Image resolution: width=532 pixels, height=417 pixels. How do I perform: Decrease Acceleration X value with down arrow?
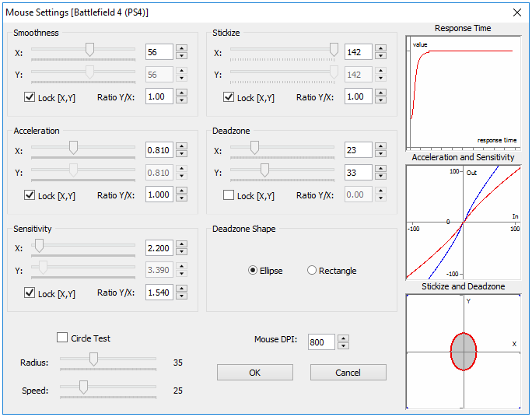coord(182,154)
